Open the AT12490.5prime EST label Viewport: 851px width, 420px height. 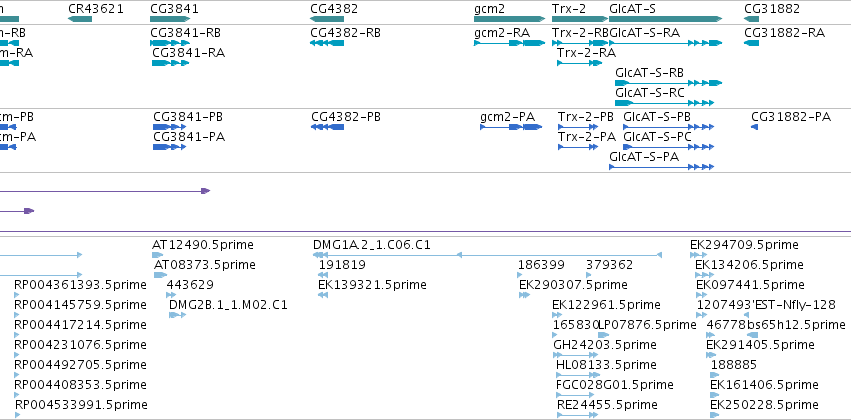(202, 245)
